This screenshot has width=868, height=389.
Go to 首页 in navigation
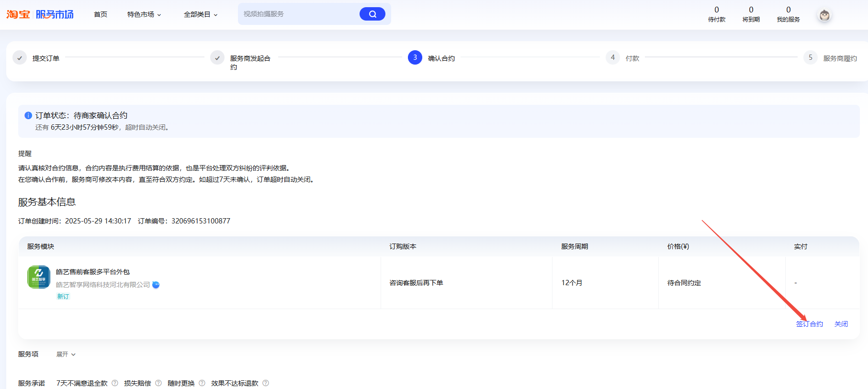(x=101, y=14)
